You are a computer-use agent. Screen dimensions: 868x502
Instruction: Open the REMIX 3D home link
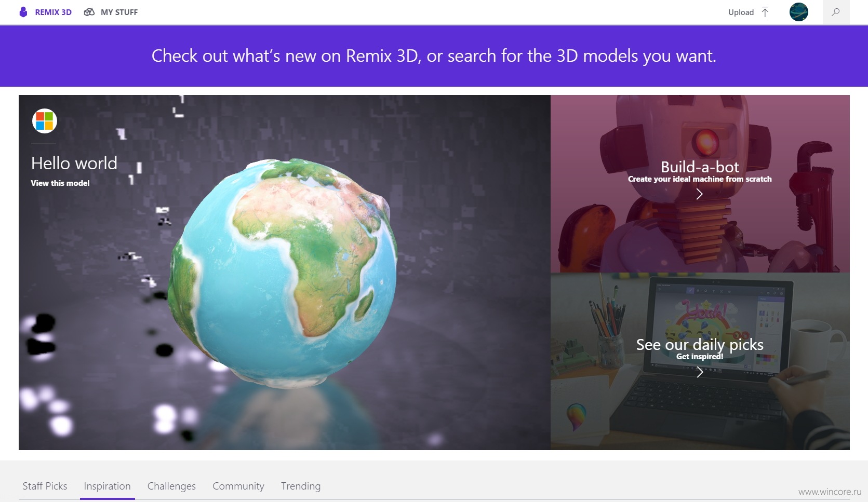click(x=53, y=12)
